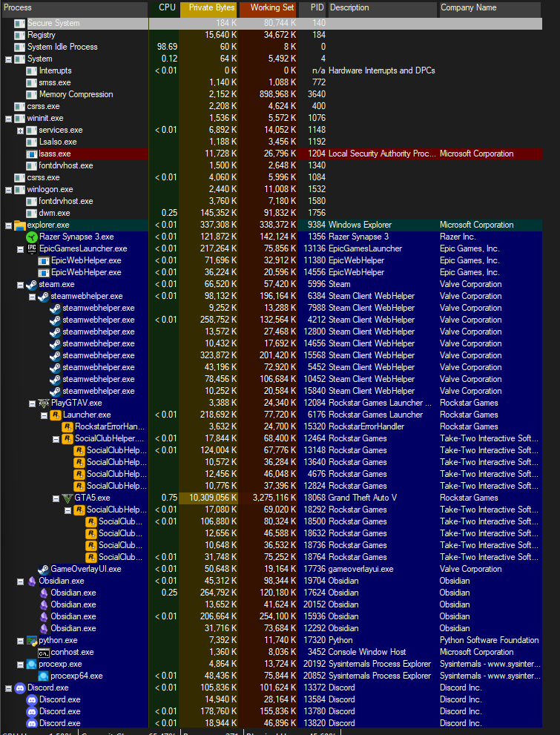Collapse the steam.exe tree node
This screenshot has height=735, width=560.
coord(20,286)
